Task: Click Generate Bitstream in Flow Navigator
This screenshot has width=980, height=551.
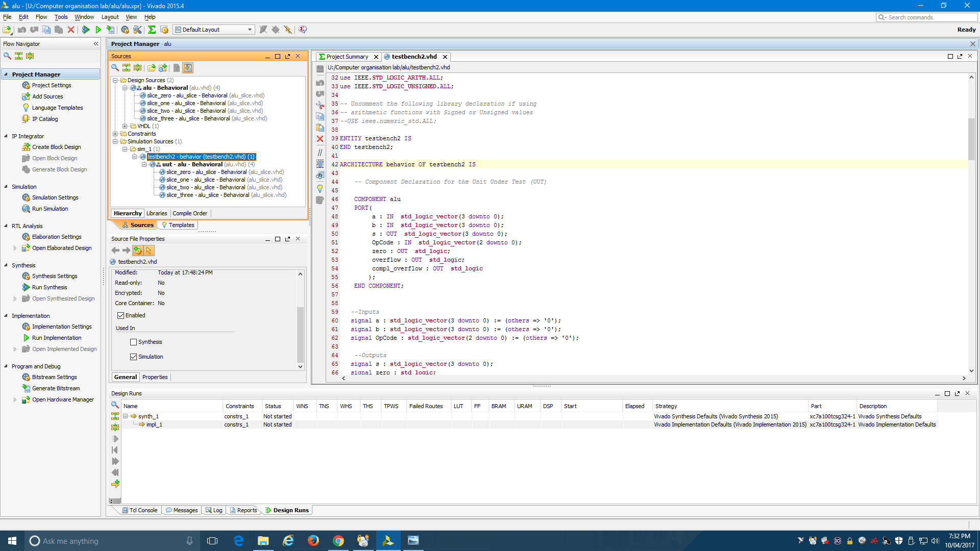Action: tap(56, 388)
